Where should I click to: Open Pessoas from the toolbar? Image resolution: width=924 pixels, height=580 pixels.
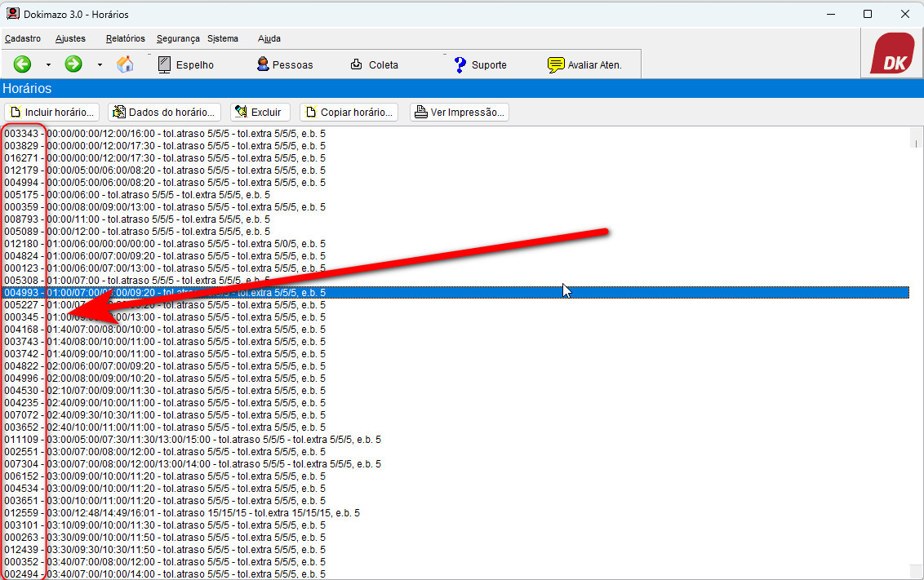tap(284, 64)
